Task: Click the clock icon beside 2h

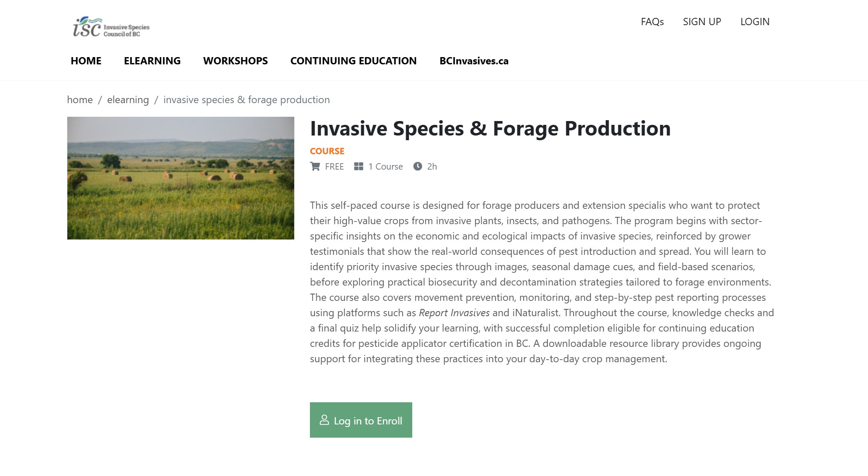Action: (x=418, y=167)
